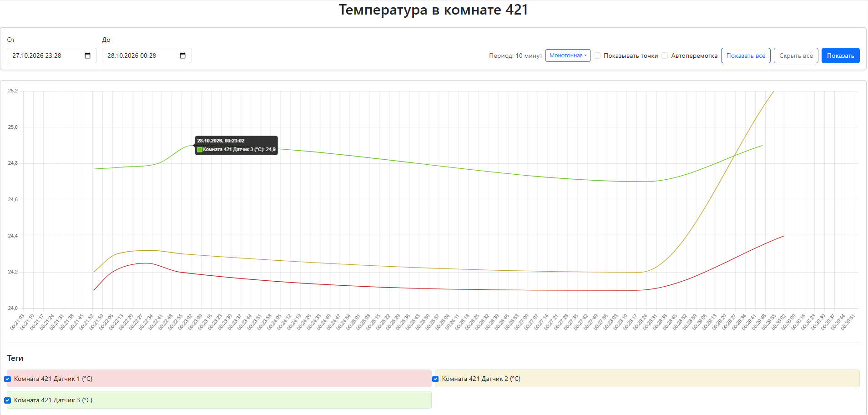The image size is (868, 415).
Task: Click the title 'Температура в комнате 421'
Action: [434, 10]
